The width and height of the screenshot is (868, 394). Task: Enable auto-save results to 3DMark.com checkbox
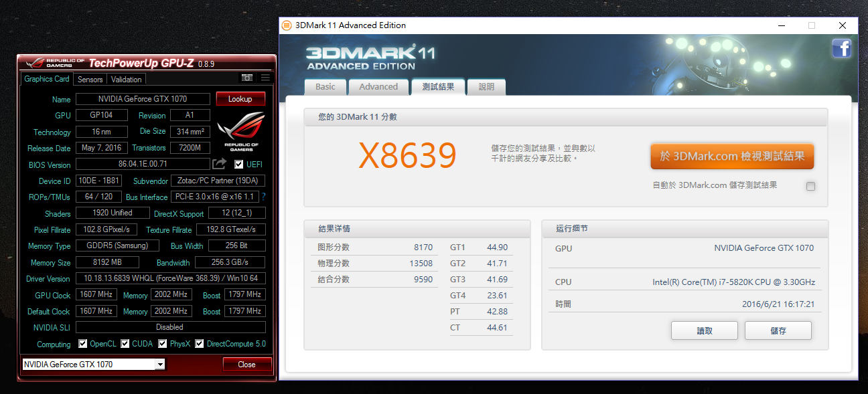(810, 186)
